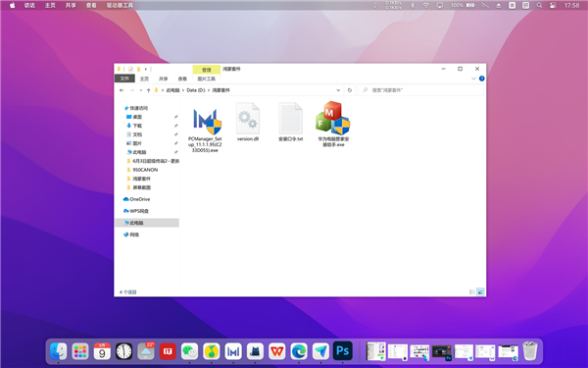Go up one folder level
This screenshot has height=368, width=588.
149,90
